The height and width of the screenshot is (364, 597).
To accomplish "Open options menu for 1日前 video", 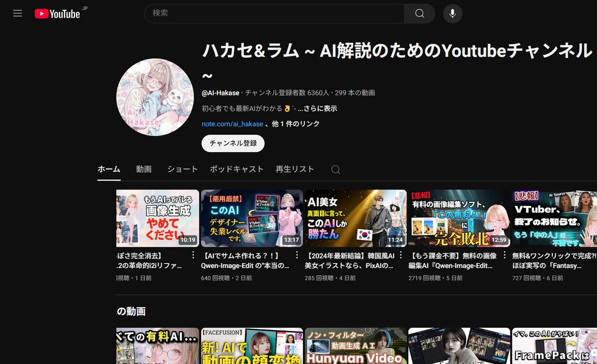I will coord(193,255).
